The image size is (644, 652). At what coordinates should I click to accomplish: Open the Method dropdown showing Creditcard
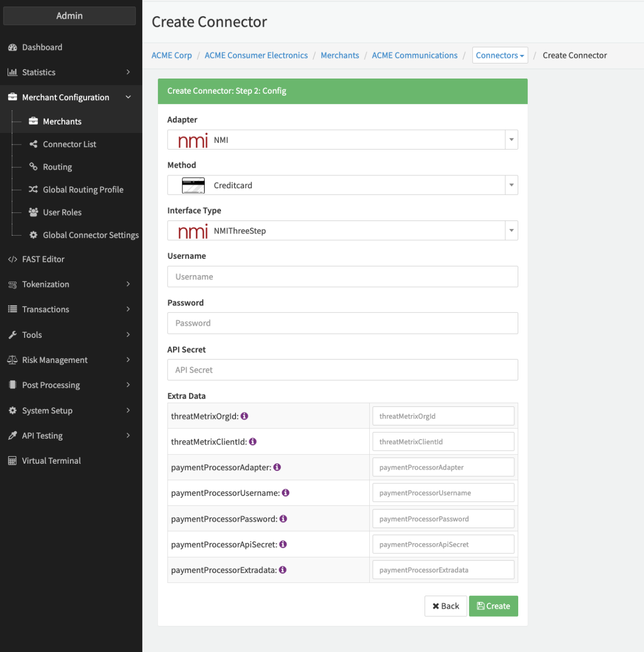(x=511, y=185)
